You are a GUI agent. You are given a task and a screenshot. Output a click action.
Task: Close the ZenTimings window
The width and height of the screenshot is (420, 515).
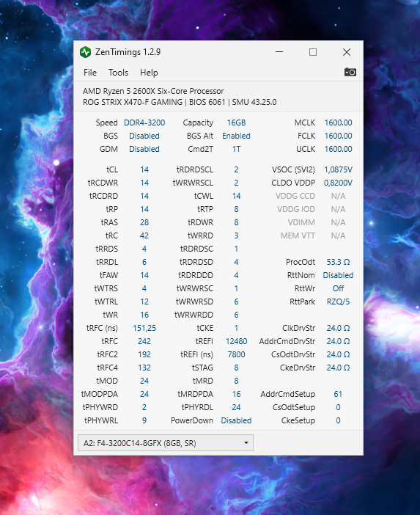[347, 52]
